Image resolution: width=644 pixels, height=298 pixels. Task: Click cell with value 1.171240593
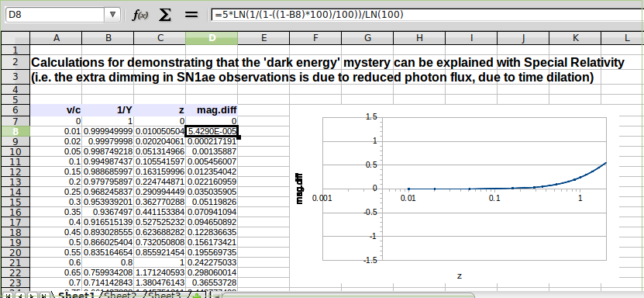pyautogui.click(x=160, y=272)
